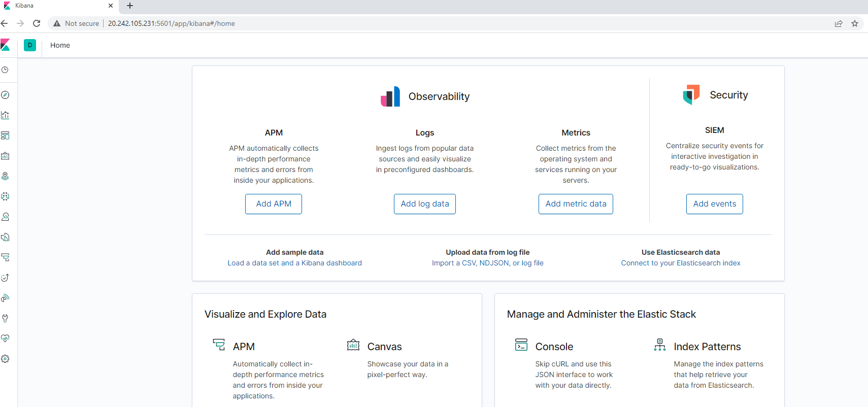This screenshot has width=868, height=407.
Task: Click 'Add sample data' heading
Action: coord(295,252)
